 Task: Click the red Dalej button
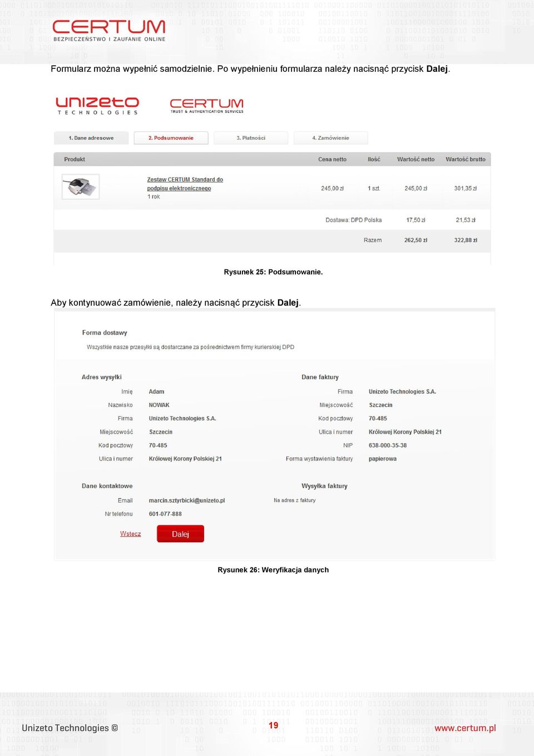pyautogui.click(x=180, y=534)
